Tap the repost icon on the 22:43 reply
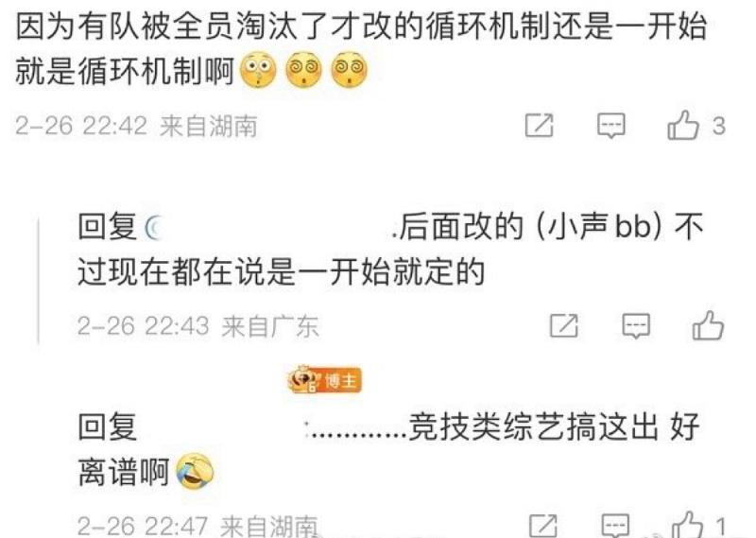Screen dimensions: 756x538 pos(564,325)
